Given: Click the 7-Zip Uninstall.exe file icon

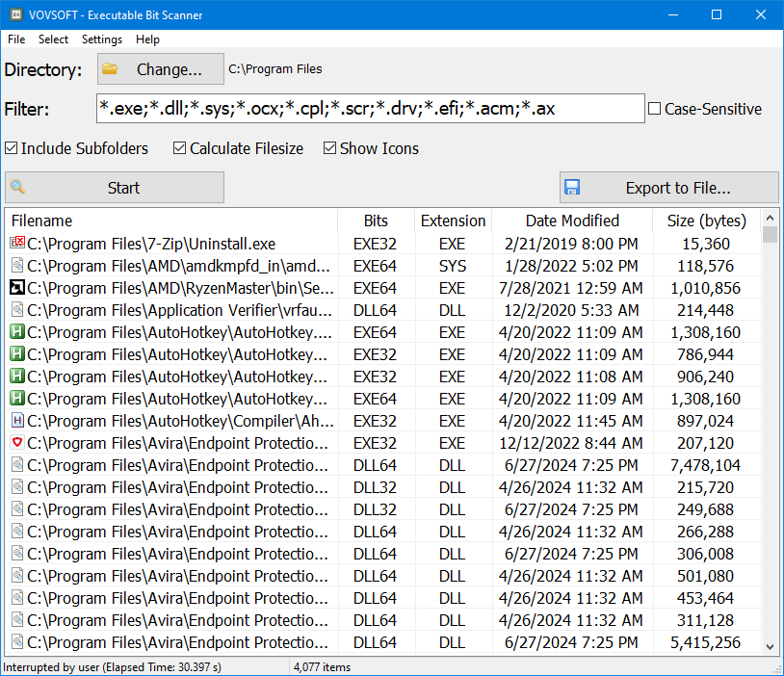Looking at the screenshot, I should (17, 243).
